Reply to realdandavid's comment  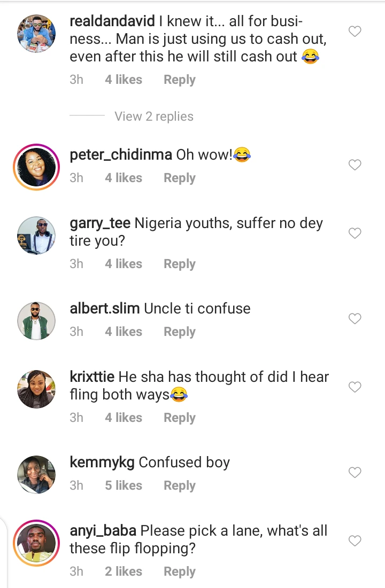tap(179, 80)
